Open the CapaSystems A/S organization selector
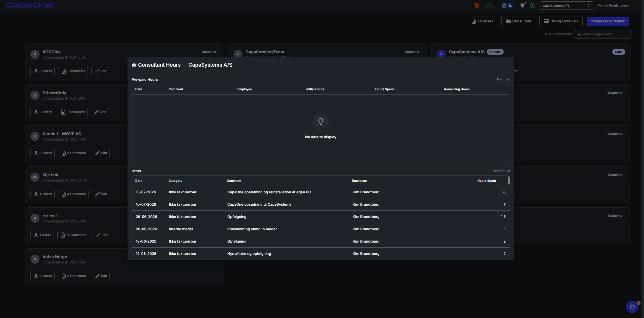Viewport: 644px width, 318px height. point(567,6)
